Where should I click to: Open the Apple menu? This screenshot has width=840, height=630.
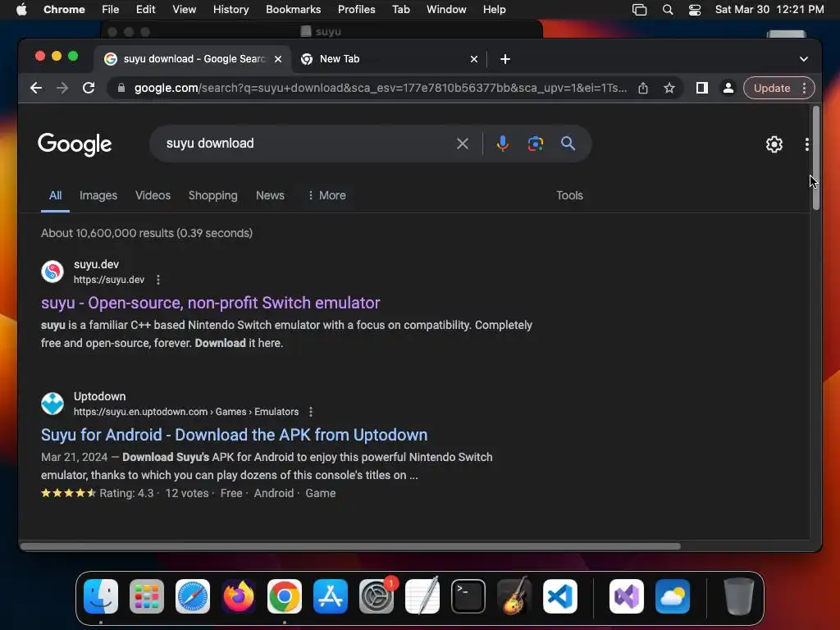point(21,10)
